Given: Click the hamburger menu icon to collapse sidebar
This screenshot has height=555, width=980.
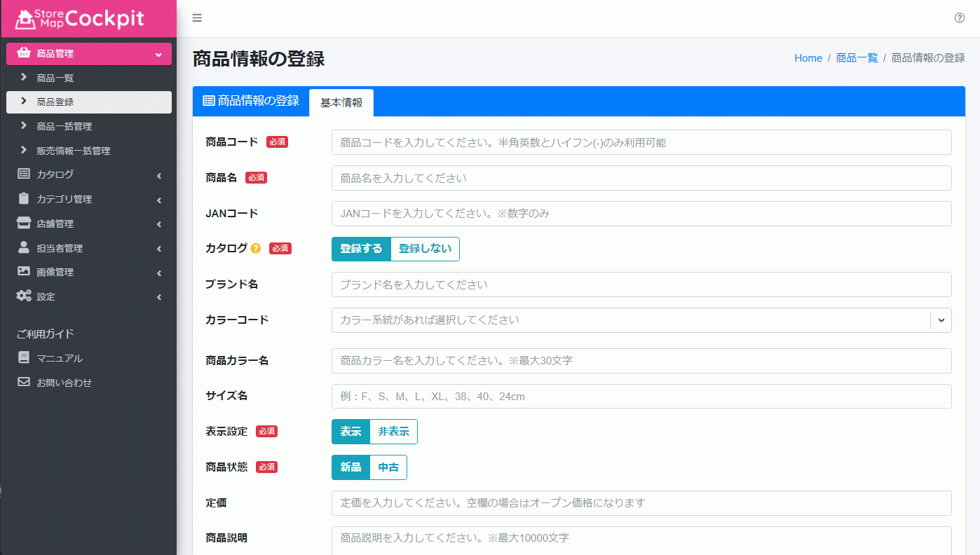Looking at the screenshot, I should coord(197,18).
